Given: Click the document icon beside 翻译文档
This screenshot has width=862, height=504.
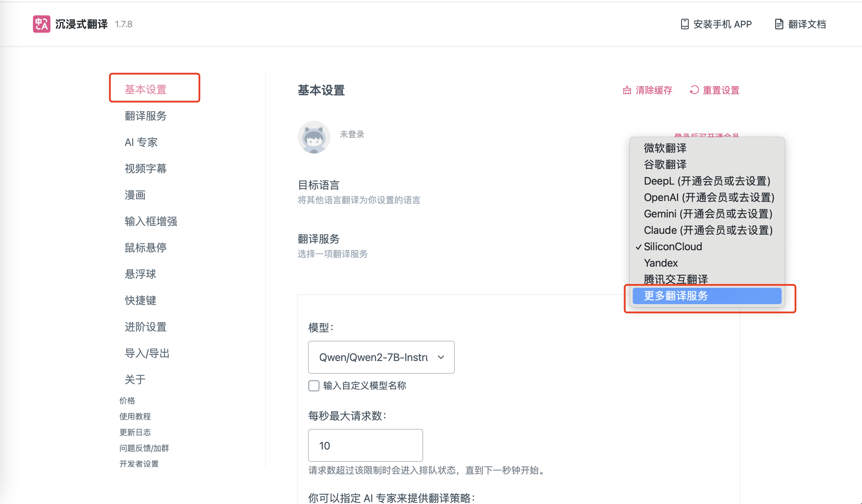Looking at the screenshot, I should point(779,24).
